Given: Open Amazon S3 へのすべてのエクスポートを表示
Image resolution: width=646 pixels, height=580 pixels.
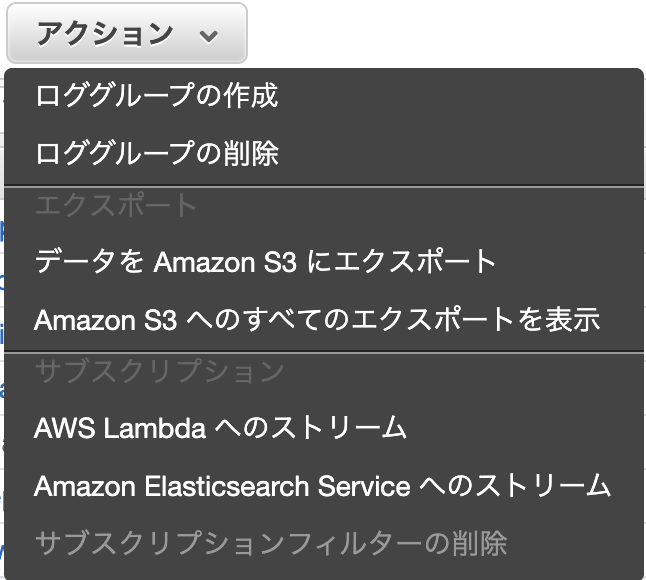Looking at the screenshot, I should click(x=316, y=320).
